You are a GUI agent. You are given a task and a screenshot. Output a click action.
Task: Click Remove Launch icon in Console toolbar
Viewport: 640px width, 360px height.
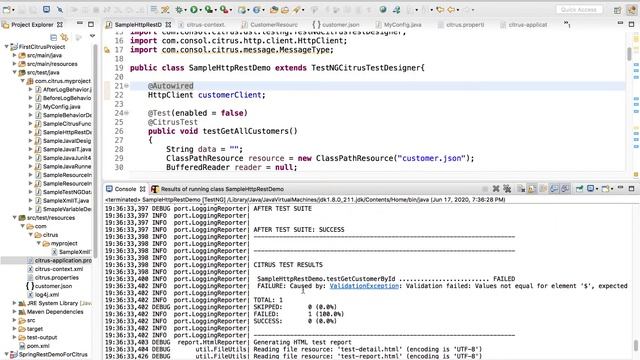point(496,189)
